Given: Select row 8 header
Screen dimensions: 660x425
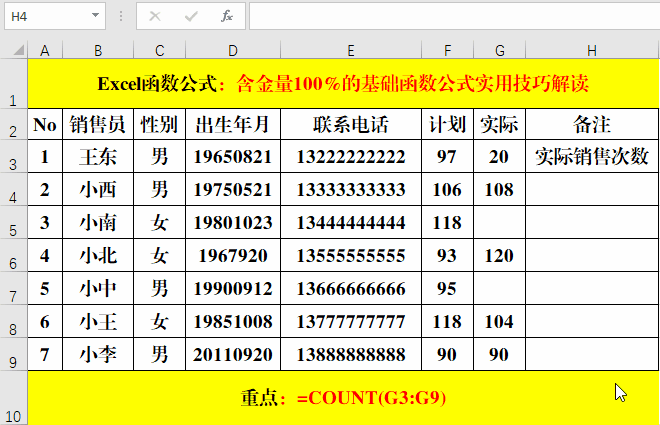Looking at the screenshot, I should (13, 321).
